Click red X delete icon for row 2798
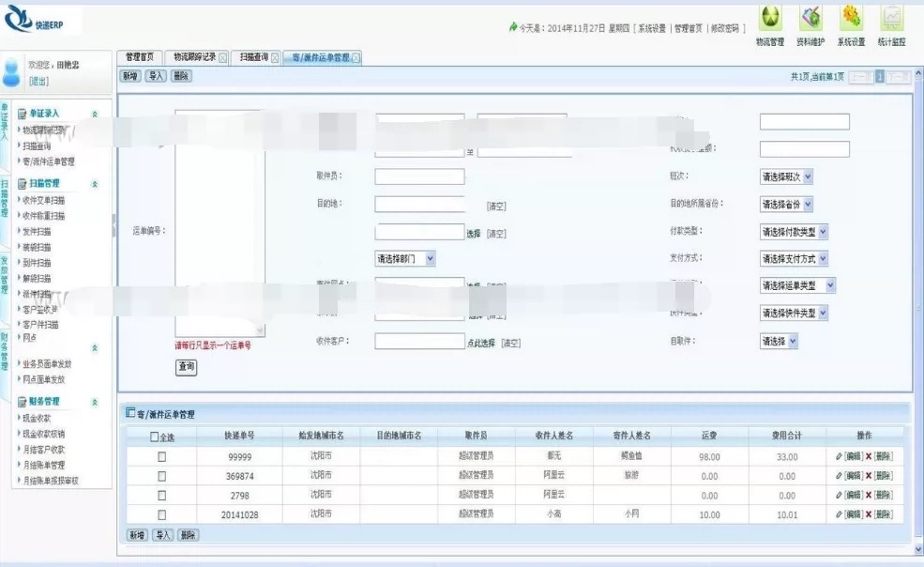 tap(868, 495)
